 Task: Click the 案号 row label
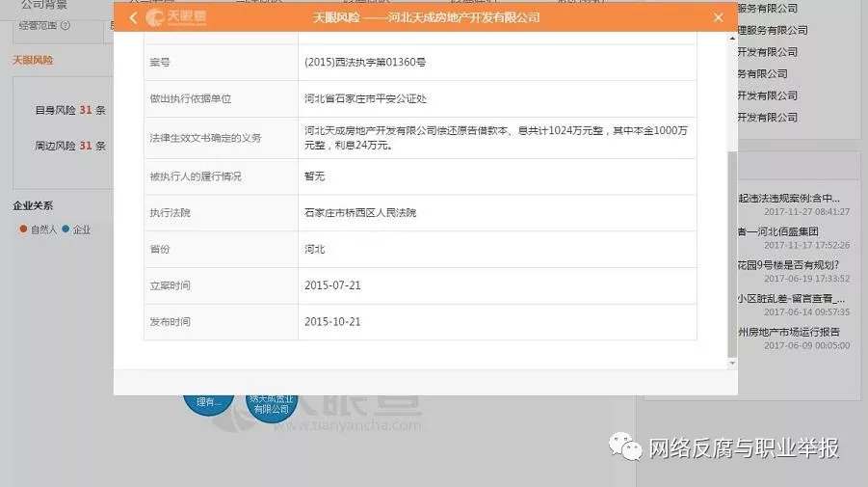pos(159,62)
